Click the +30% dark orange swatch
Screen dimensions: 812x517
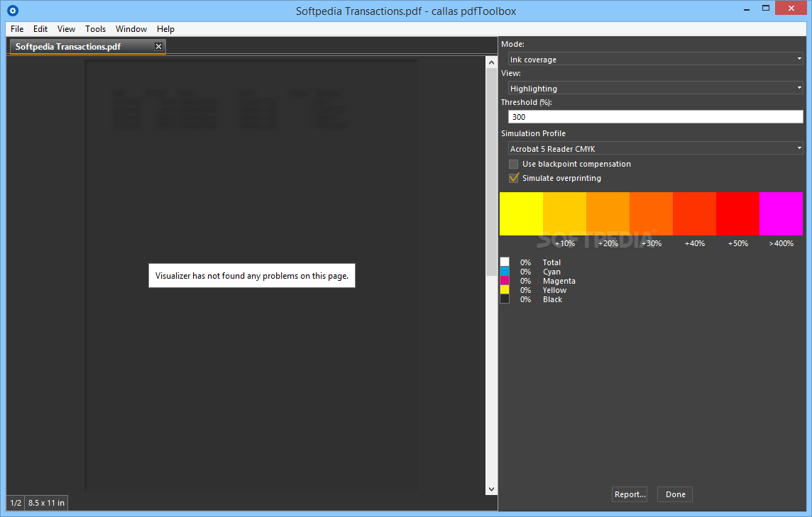point(651,213)
